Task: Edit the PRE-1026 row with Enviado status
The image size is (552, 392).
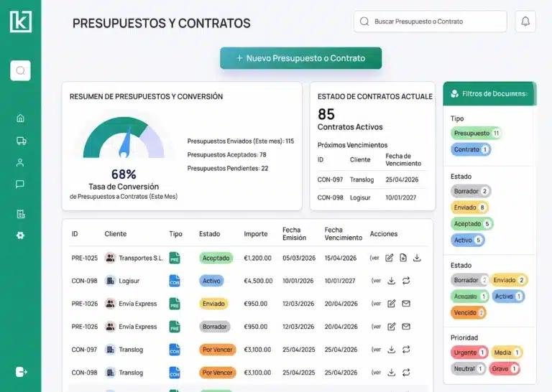Action: click(x=390, y=304)
